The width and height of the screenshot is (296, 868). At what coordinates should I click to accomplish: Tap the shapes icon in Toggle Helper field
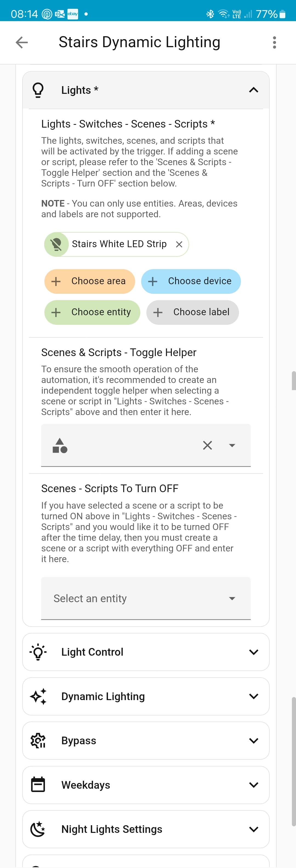click(60, 445)
